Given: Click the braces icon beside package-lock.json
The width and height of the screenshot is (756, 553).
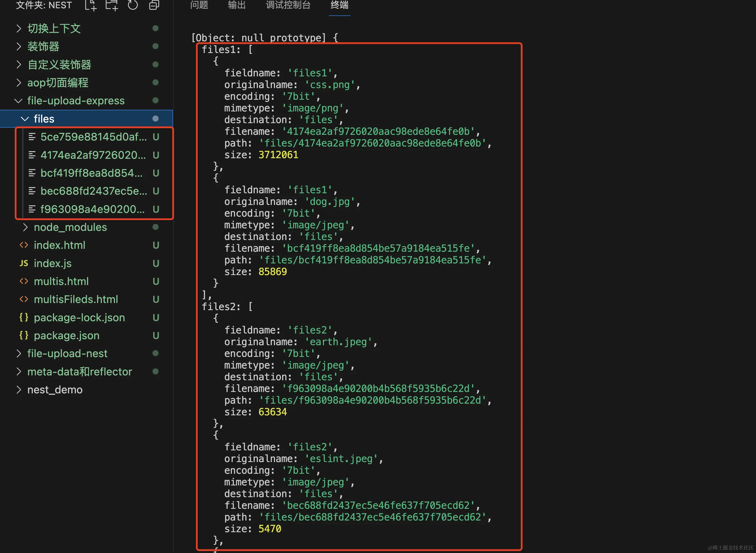Looking at the screenshot, I should pos(24,317).
